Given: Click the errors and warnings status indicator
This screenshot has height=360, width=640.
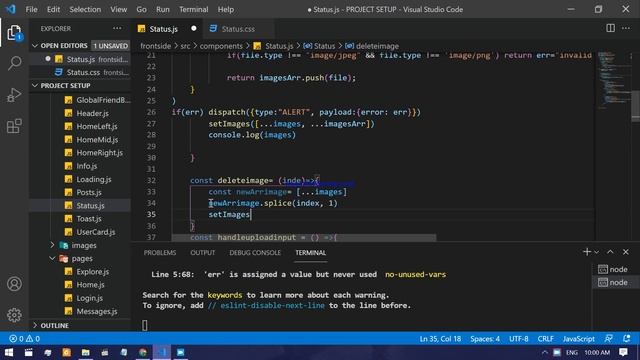Looking at the screenshot, I should (24, 338).
